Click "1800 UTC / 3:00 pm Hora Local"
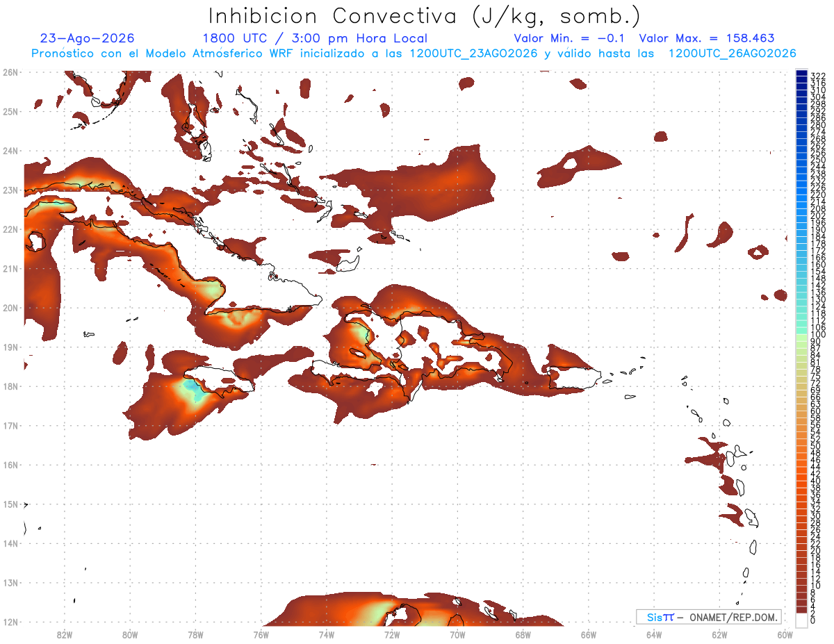This screenshot has height=644, width=834. click(315, 38)
